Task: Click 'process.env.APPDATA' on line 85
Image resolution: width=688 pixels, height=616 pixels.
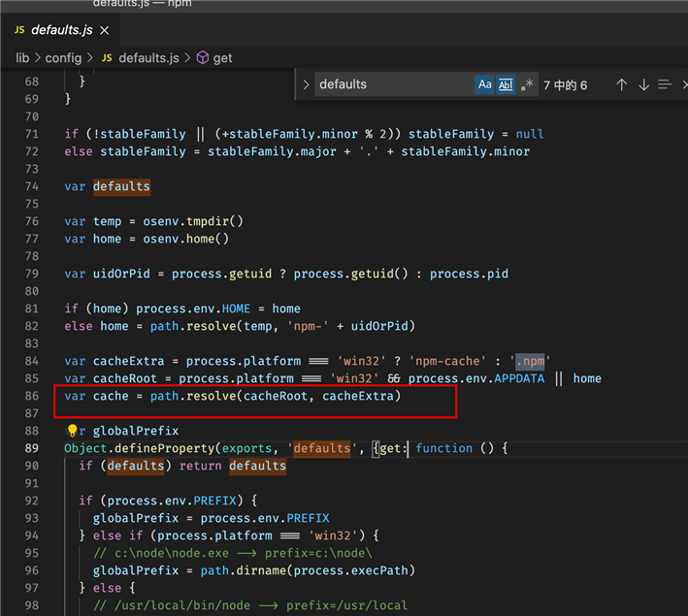Action: pos(476,378)
